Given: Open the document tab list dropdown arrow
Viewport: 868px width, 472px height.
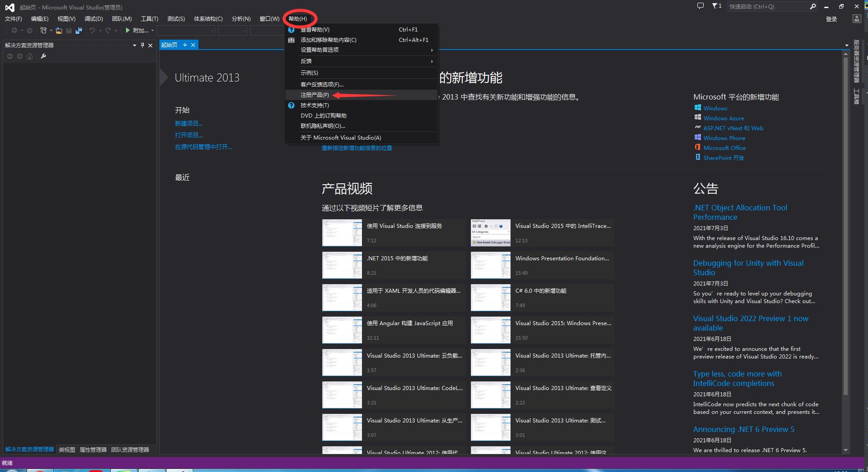Looking at the screenshot, I should coord(846,45).
